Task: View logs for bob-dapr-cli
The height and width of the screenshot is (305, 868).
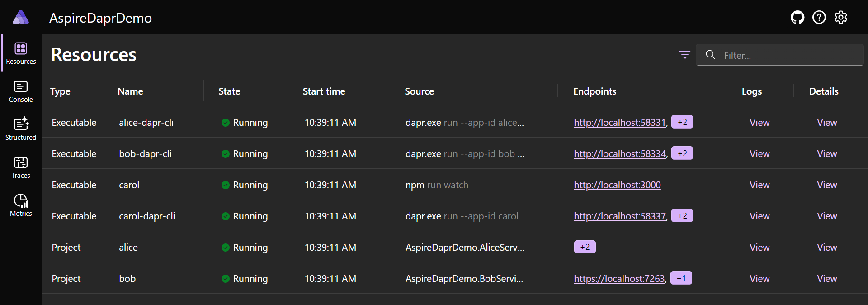Action: click(759, 154)
